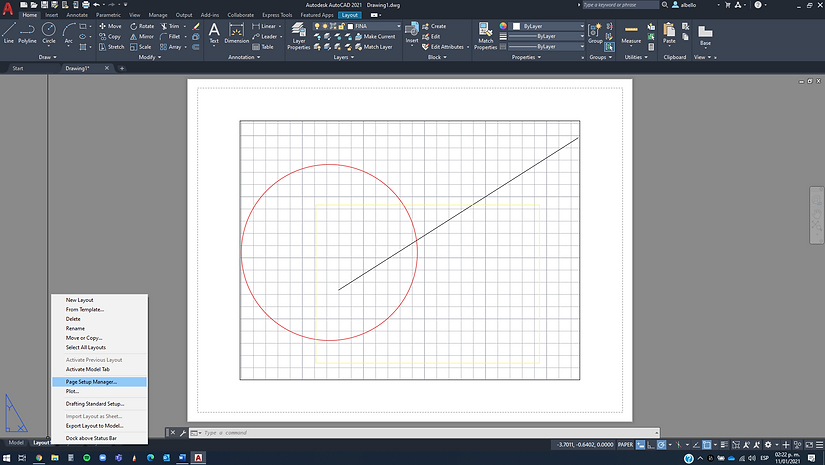Click the Stretch tool
This screenshot has width=825, height=465.
(x=111, y=47)
